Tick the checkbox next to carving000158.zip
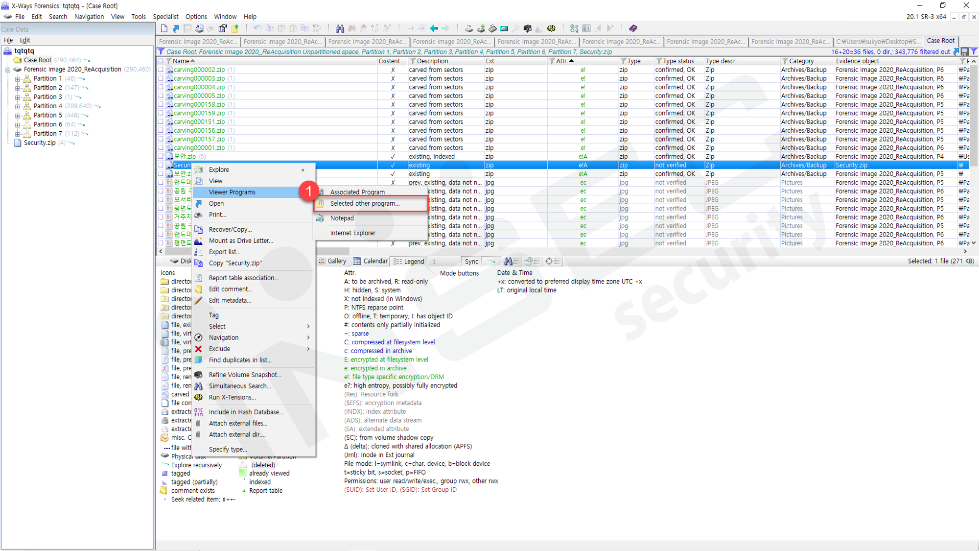 click(x=161, y=105)
